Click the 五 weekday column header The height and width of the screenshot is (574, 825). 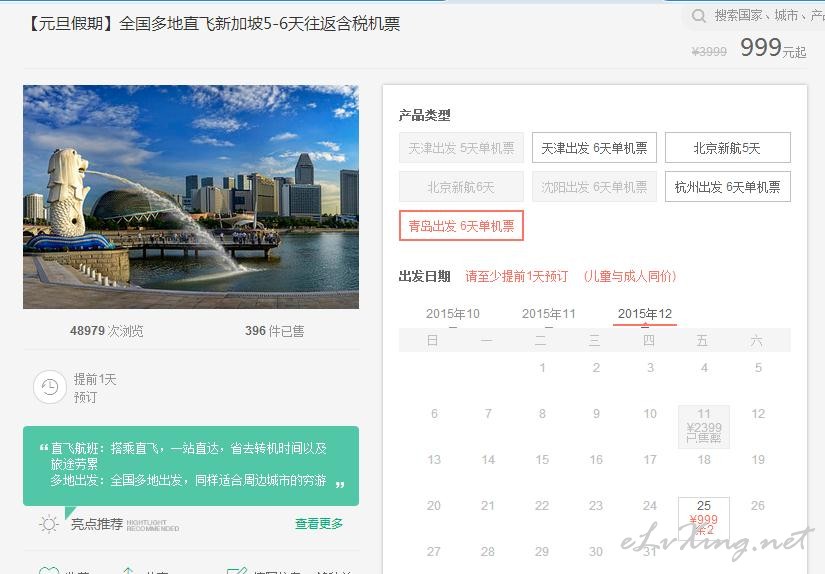pos(702,341)
